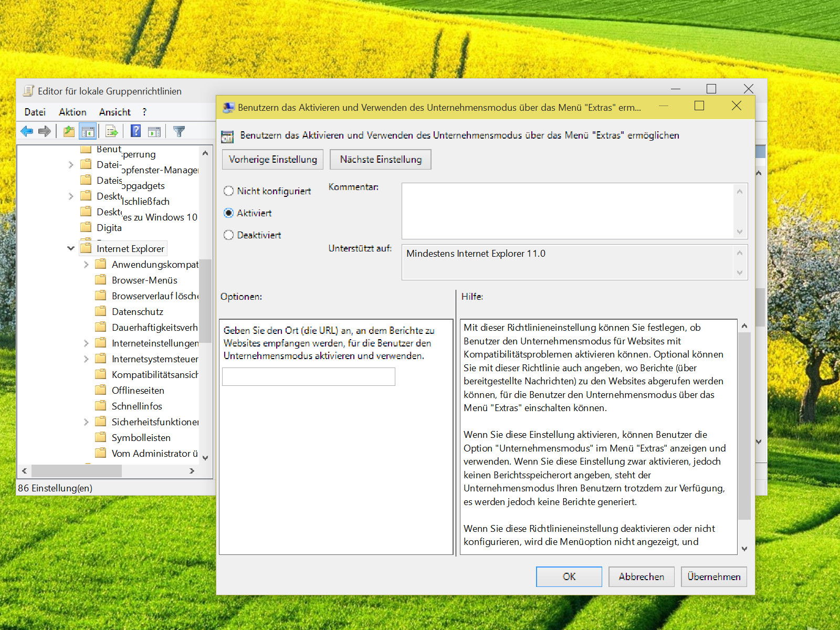840x630 pixels.
Task: Click tree pane scroll-down arrow
Action: 205,458
